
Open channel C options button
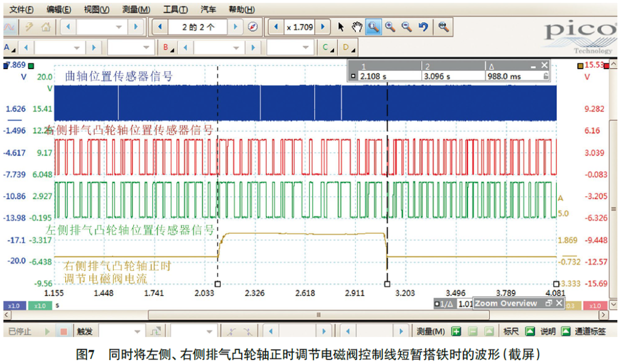(328, 48)
